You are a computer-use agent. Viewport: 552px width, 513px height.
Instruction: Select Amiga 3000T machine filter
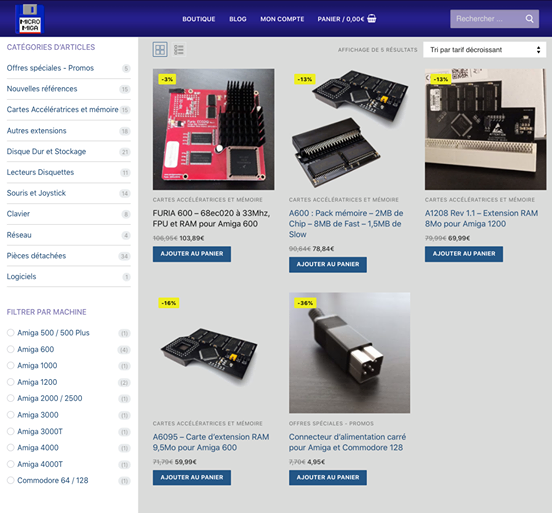coord(11,431)
